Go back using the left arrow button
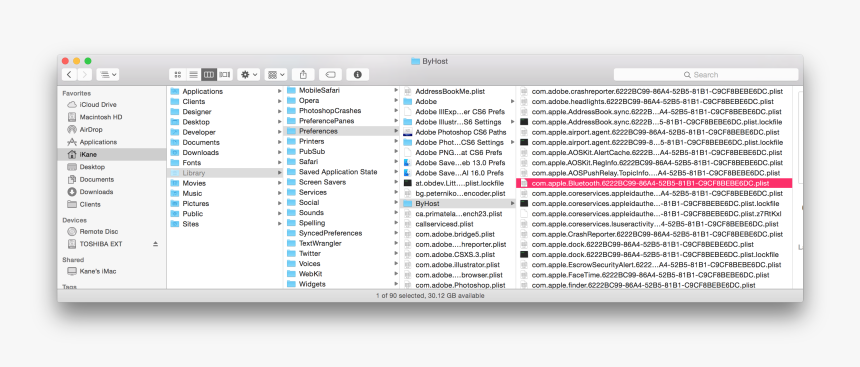860x367 pixels. coord(69,75)
